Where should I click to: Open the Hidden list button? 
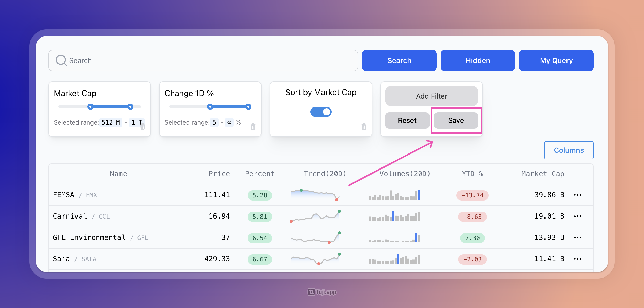pos(478,60)
